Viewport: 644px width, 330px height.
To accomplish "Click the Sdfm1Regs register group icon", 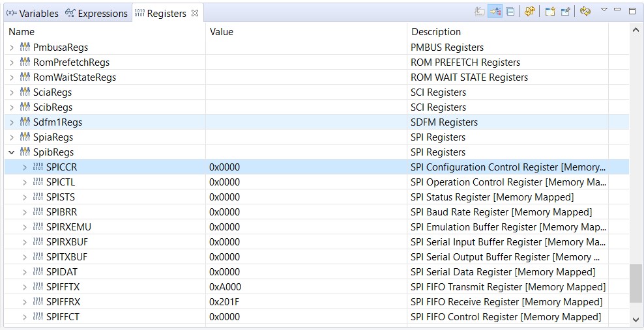I will tap(25, 122).
